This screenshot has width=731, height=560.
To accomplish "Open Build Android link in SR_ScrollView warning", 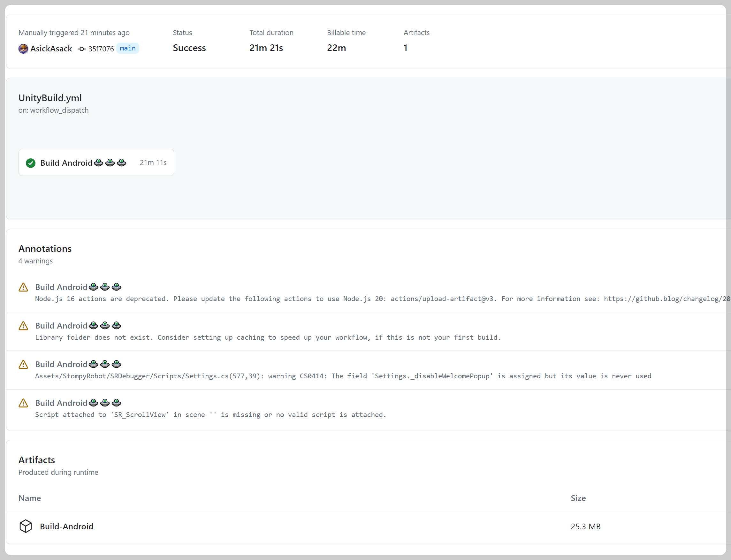I will [61, 403].
